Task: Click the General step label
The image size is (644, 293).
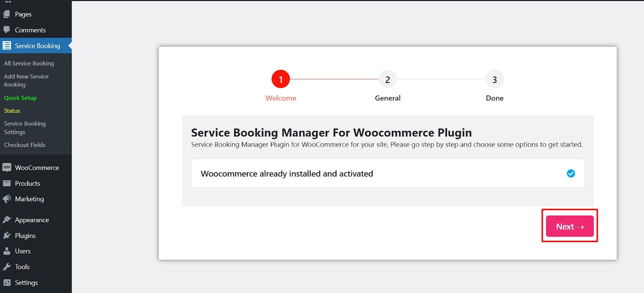Action: pos(388,98)
